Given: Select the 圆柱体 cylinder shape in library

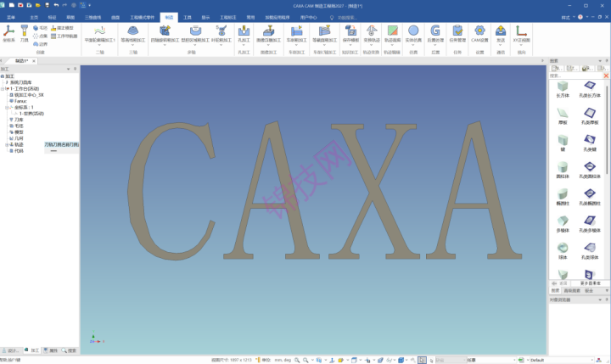Looking at the screenshot, I should [x=563, y=171].
